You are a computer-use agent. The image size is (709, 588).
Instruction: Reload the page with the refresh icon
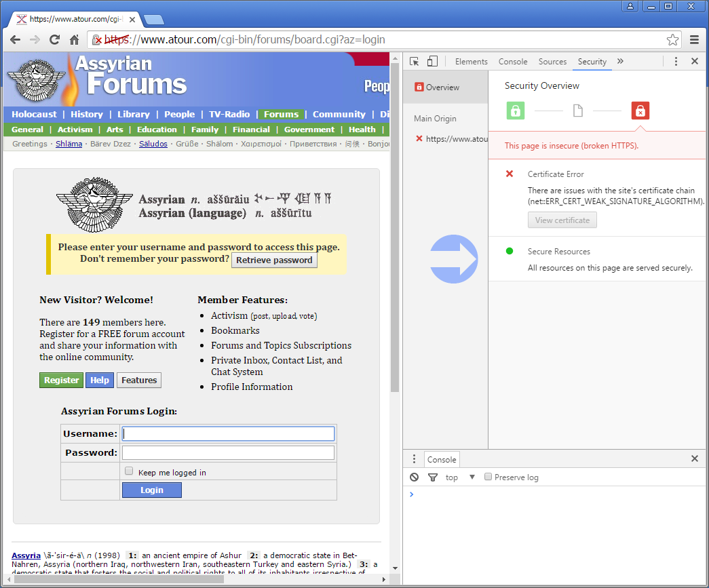click(55, 40)
